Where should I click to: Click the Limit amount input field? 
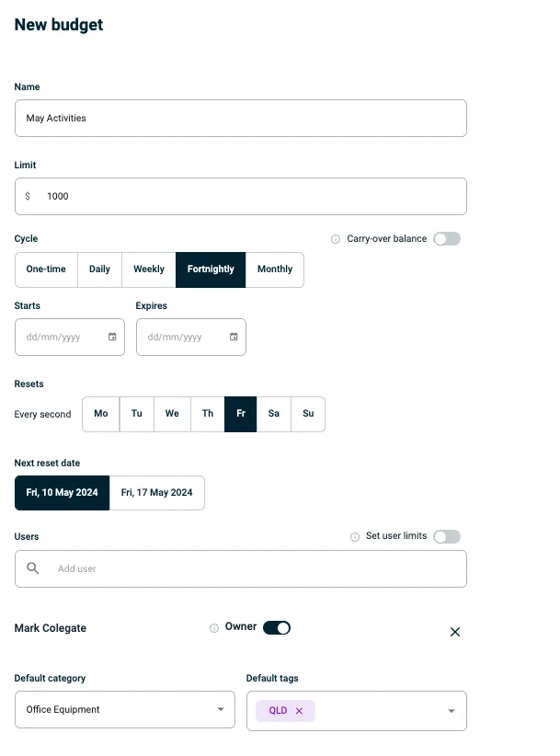pyautogui.click(x=248, y=196)
